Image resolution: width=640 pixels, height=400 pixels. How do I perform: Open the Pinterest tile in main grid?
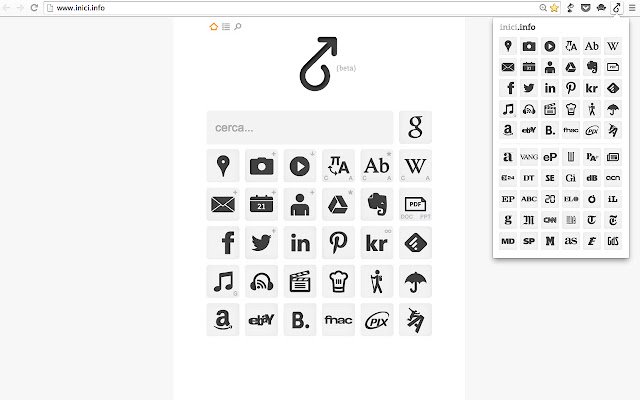(x=338, y=242)
